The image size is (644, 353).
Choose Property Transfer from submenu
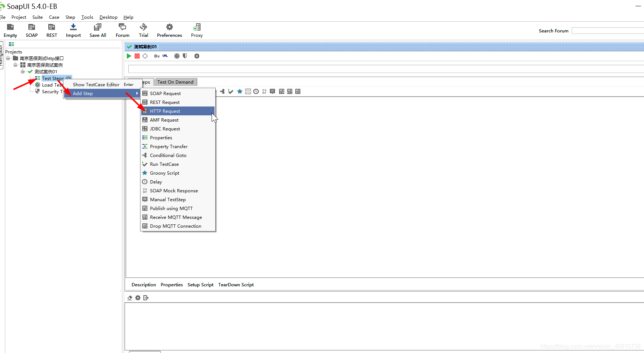[x=178, y=146]
